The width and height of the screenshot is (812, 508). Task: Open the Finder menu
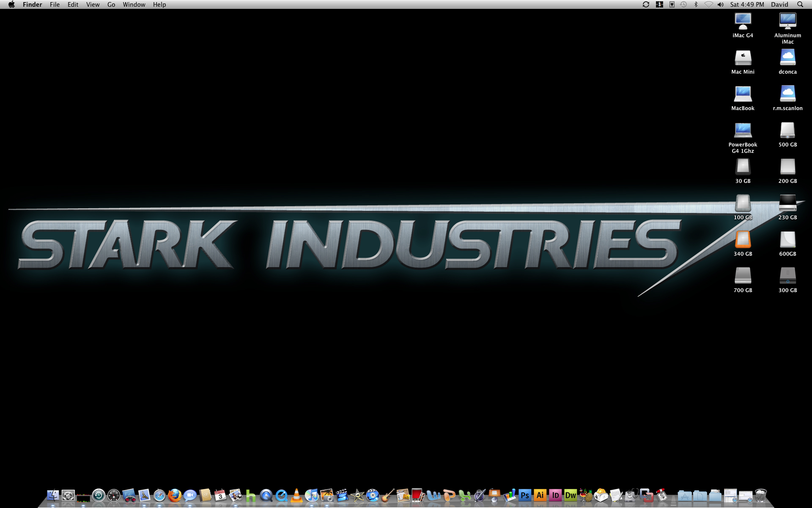pos(33,4)
